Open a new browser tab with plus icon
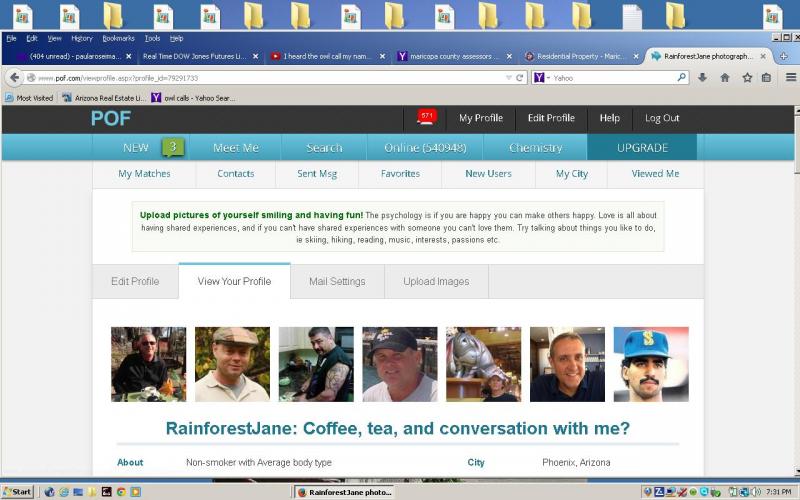This screenshot has height=500, width=800. click(x=783, y=56)
